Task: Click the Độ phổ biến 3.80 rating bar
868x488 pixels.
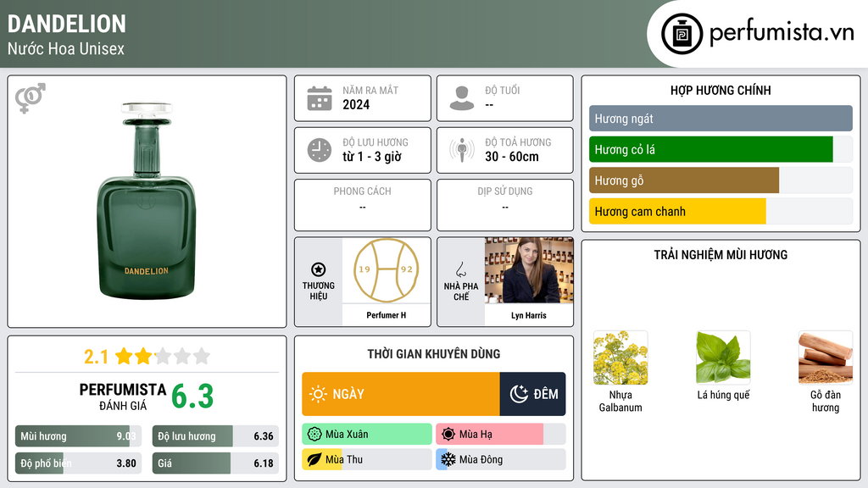Action: click(x=78, y=463)
